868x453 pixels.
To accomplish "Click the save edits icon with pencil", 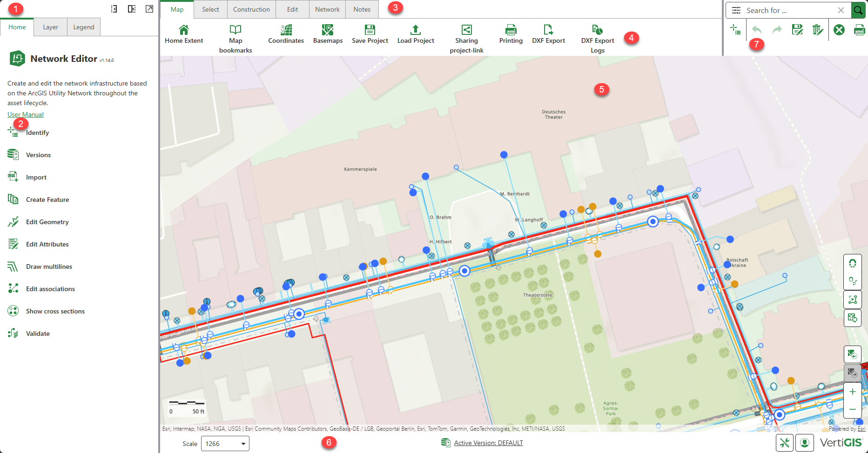I will click(797, 30).
